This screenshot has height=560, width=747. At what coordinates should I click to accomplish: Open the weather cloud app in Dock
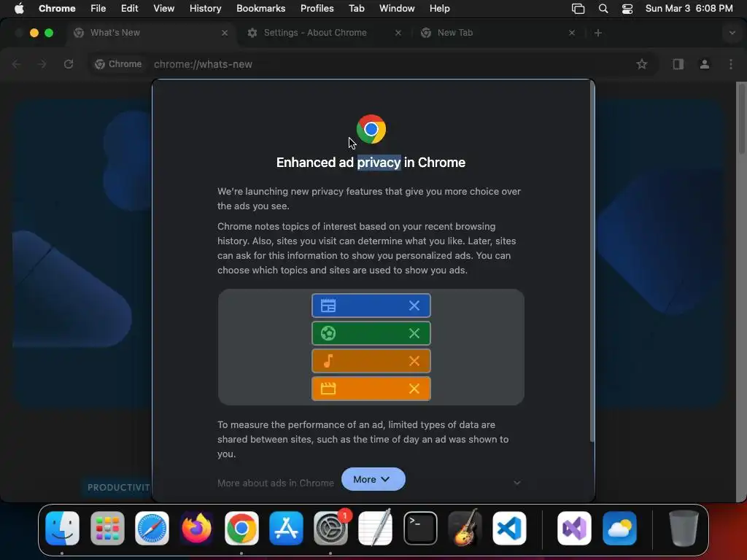tap(619, 528)
